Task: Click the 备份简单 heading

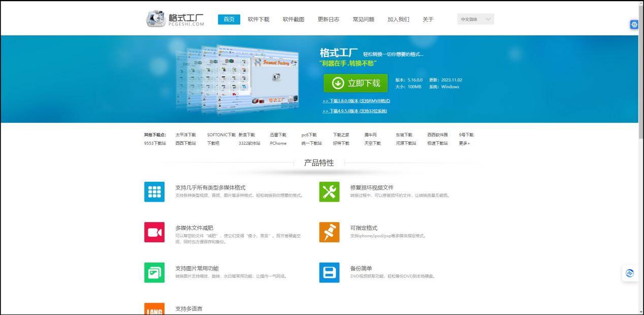Action: 361,268
